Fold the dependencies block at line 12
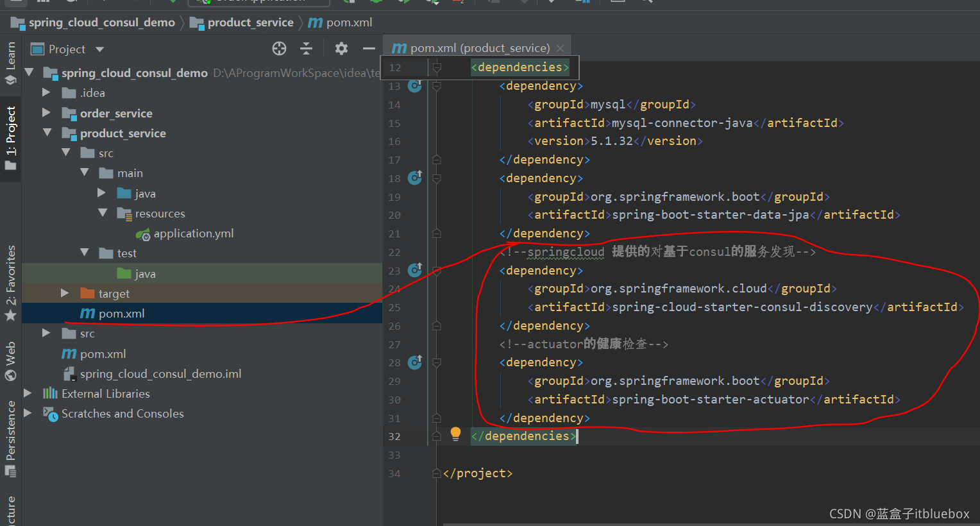The height and width of the screenshot is (526, 980). tap(437, 67)
